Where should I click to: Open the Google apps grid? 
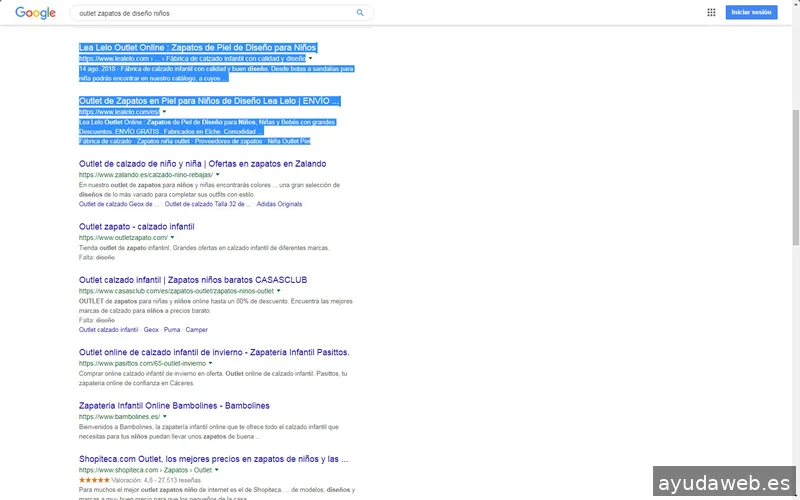coord(711,13)
